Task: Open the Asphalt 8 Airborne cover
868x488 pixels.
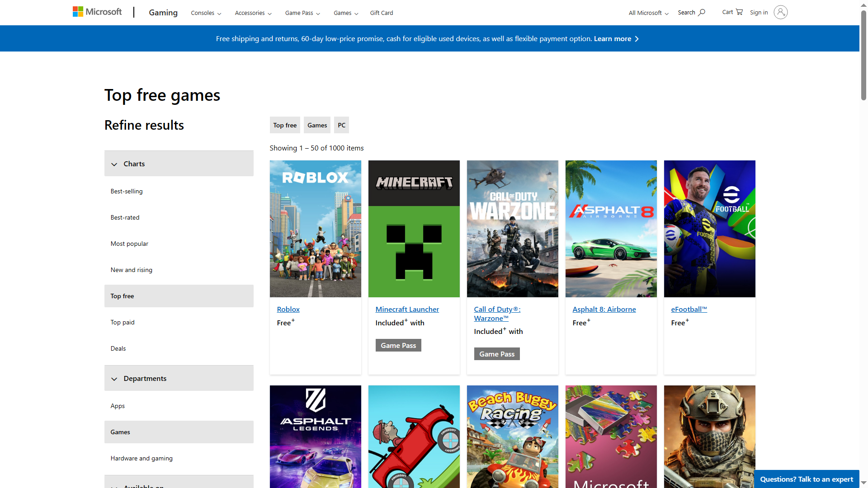Action: pyautogui.click(x=611, y=229)
